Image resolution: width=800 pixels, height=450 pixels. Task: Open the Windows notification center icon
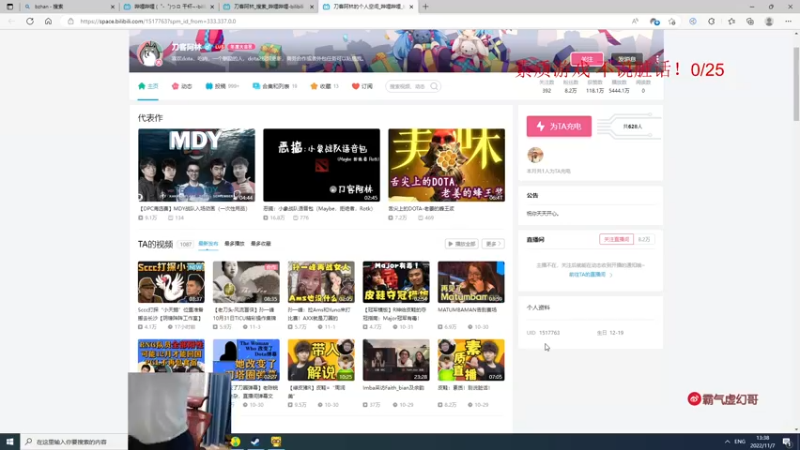[787, 441]
